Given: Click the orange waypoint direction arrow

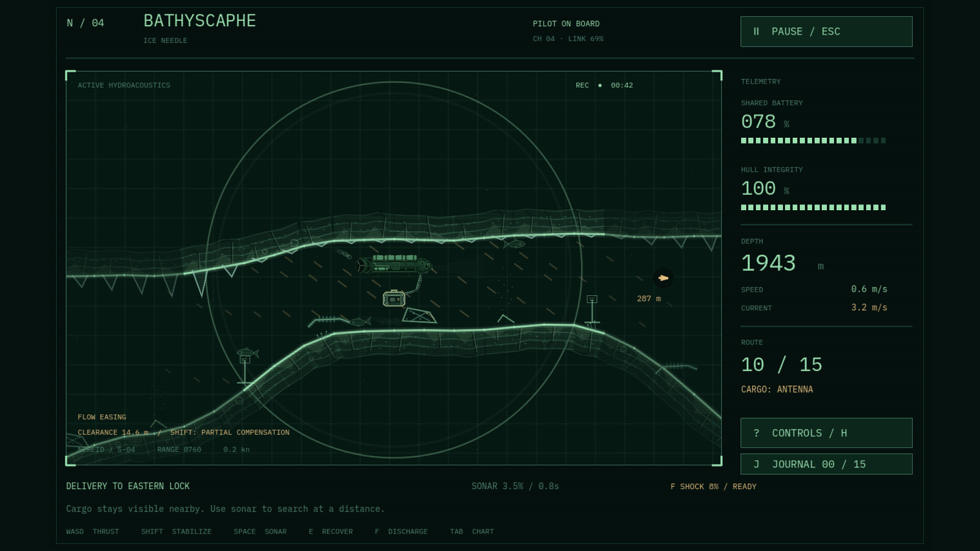Looking at the screenshot, I should [x=663, y=278].
